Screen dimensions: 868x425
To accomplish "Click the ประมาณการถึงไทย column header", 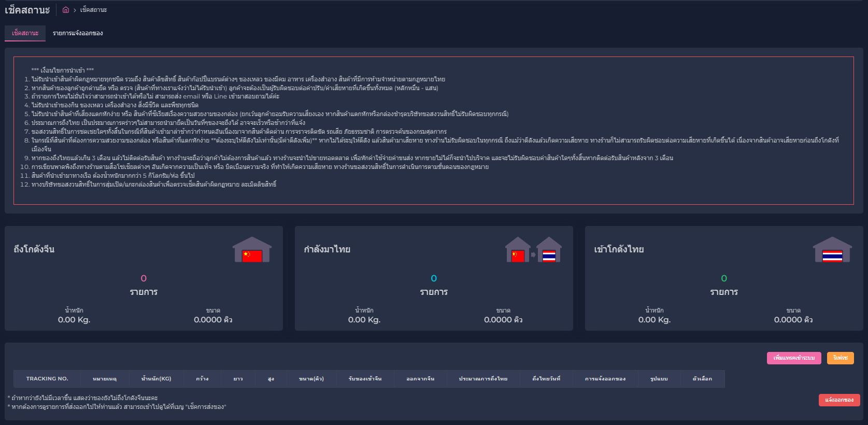I will (x=483, y=379).
